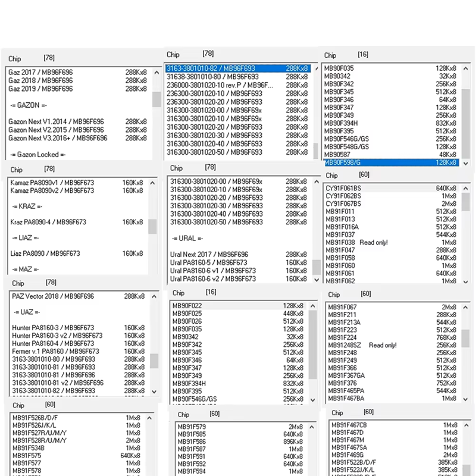The width and height of the screenshot is (476, 476).
Task: Select MB90F022 128Kx8 chip
Action: point(238,306)
